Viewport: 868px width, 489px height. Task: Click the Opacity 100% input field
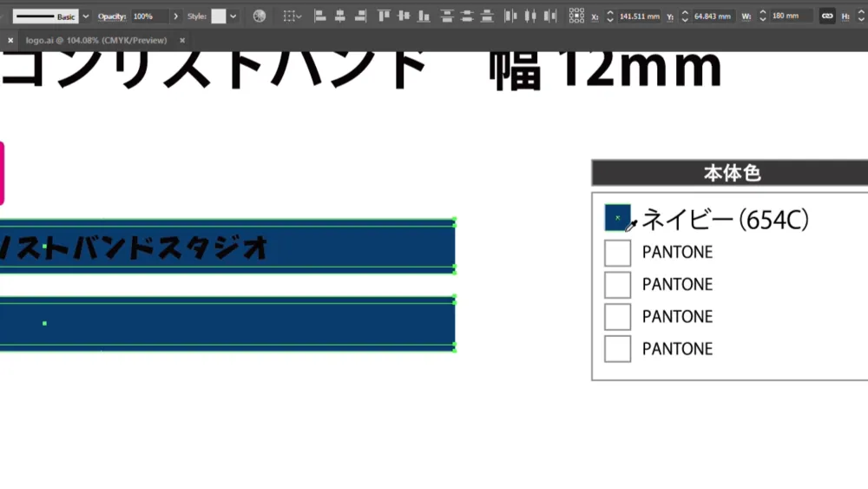coord(150,17)
